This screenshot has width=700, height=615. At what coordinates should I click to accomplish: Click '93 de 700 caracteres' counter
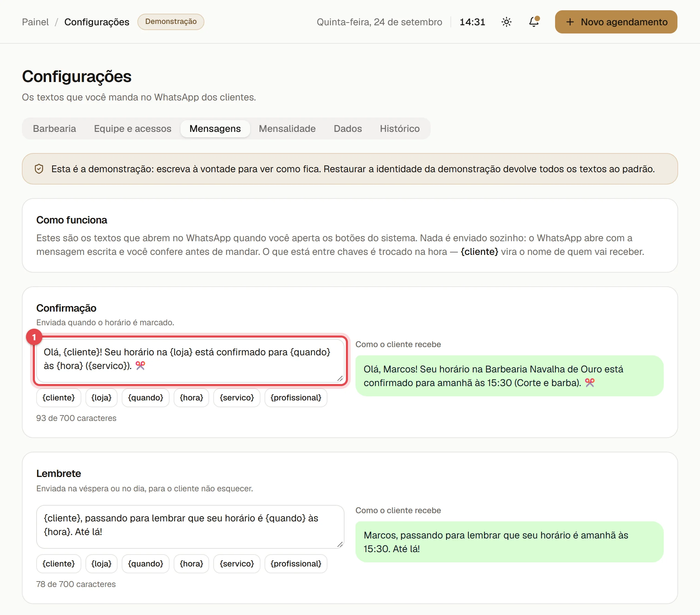tap(76, 418)
